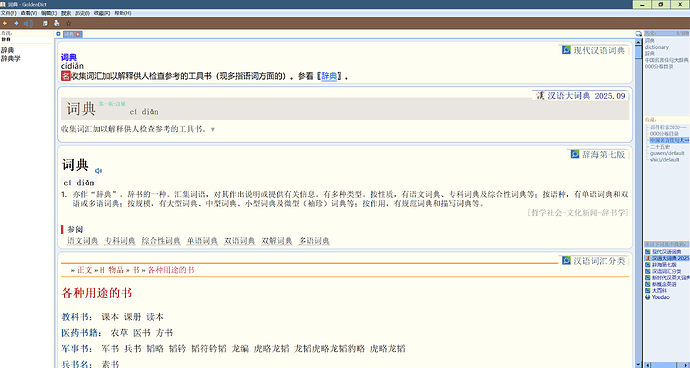
Task: Select 辞典学 in the word match list
Action: (11, 58)
